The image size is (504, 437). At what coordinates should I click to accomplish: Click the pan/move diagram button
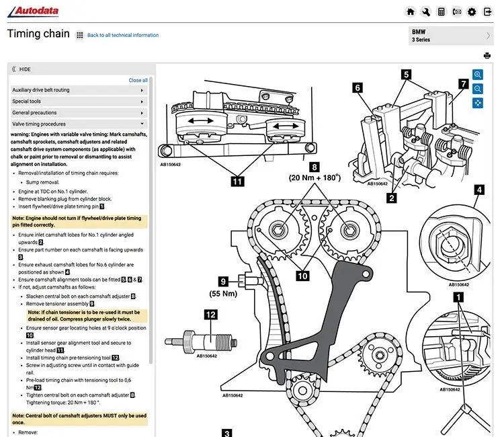click(478, 103)
